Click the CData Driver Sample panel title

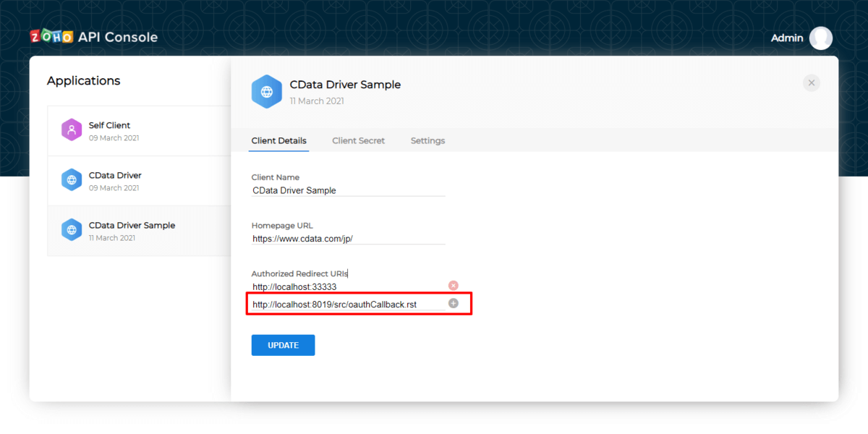pos(345,85)
